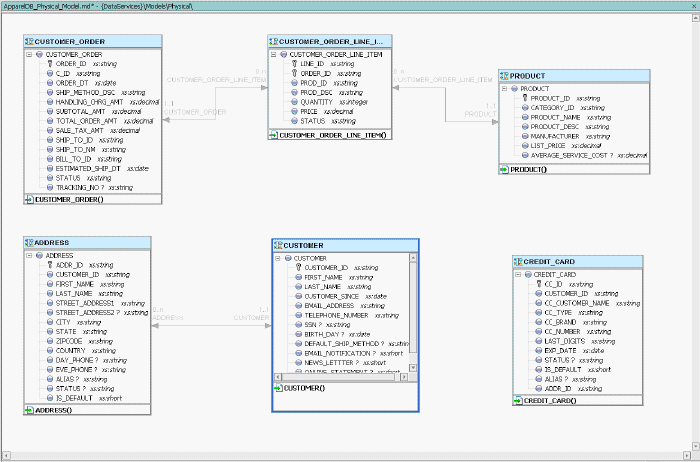Screen dimensions: 700x462
Task: Collapse the CUSTOMER root tree node
Action: [x=278, y=258]
